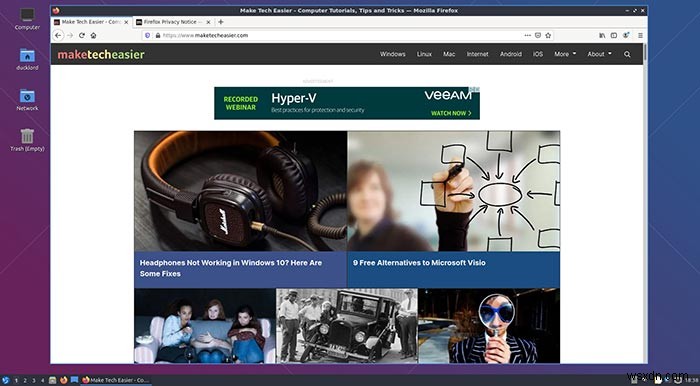Screen dimensions: 700x386
Task: Click the Hyper-V Veeam banner ad
Action: click(x=347, y=103)
